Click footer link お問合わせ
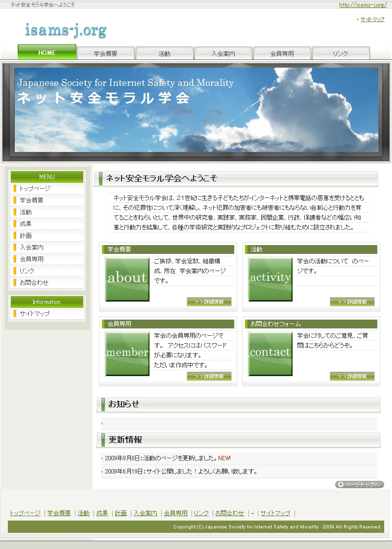392x549 pixels. click(x=230, y=513)
